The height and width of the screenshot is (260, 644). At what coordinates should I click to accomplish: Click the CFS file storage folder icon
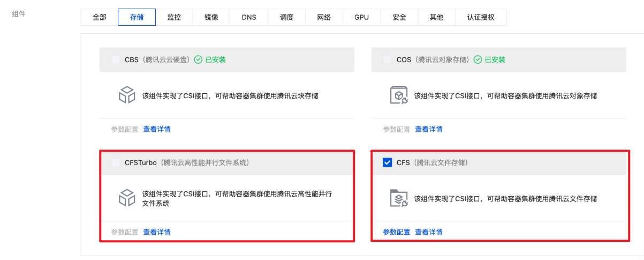point(399,198)
